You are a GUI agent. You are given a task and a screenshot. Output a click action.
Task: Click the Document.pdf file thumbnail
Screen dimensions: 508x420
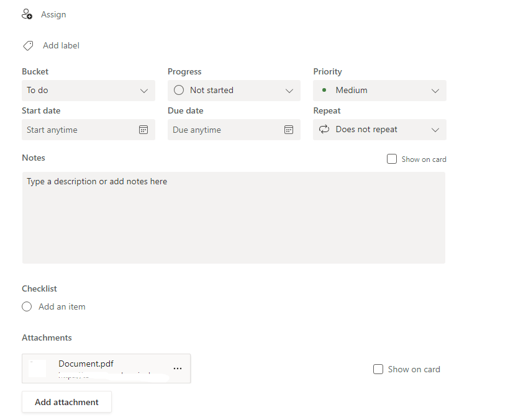[x=37, y=369]
